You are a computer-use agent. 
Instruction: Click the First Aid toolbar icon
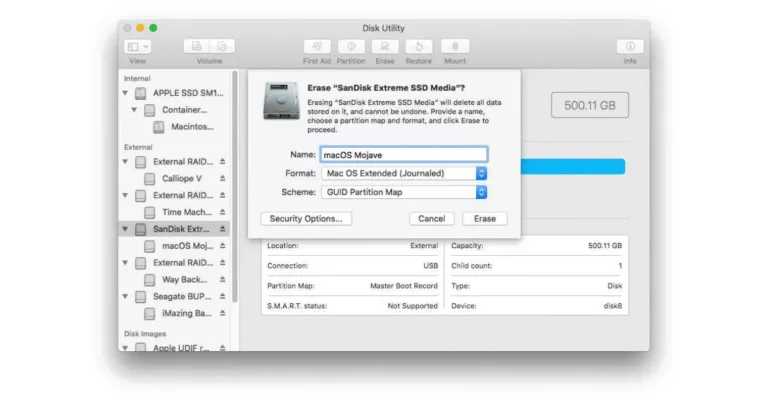316,47
